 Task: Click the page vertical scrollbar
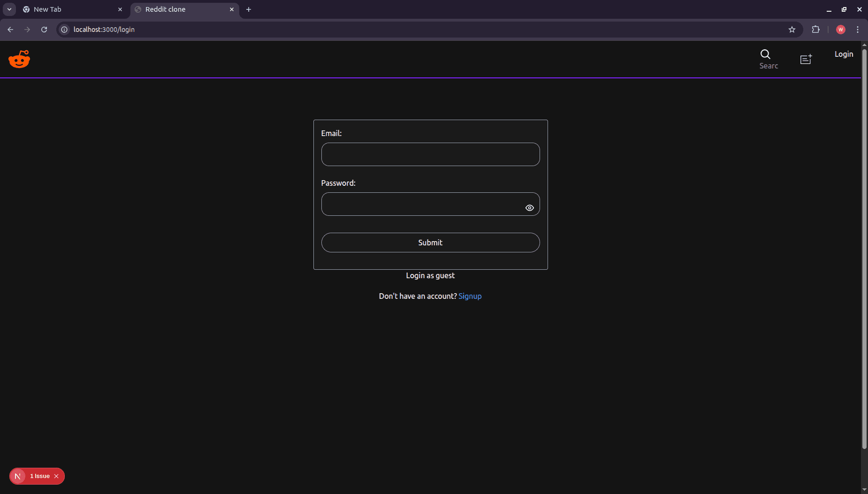(864, 249)
